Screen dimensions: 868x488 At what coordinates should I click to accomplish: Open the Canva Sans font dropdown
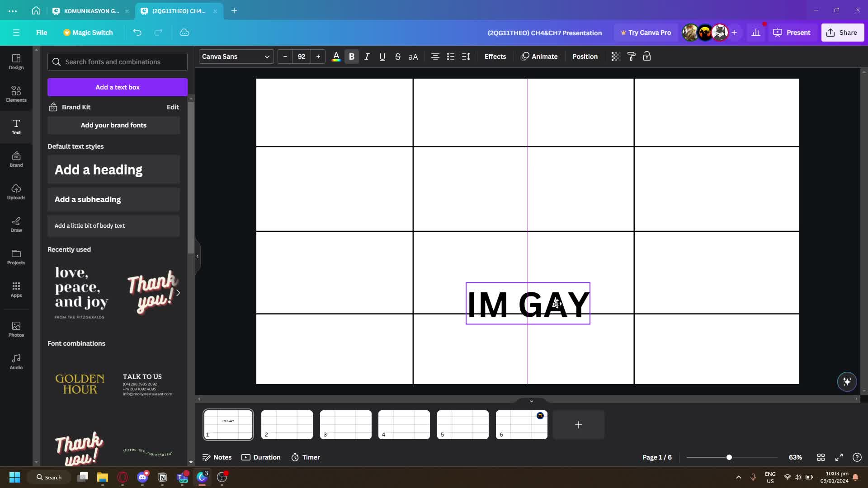(x=236, y=56)
